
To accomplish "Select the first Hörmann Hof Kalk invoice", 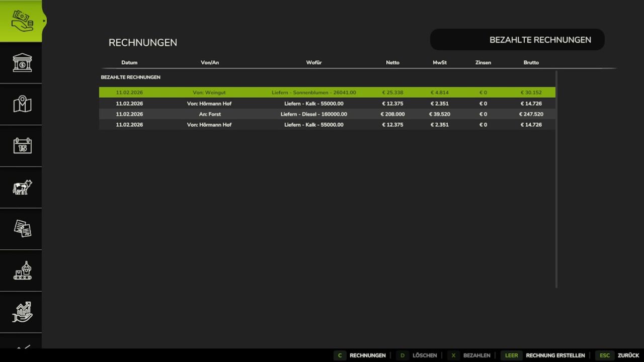I will pos(327,103).
